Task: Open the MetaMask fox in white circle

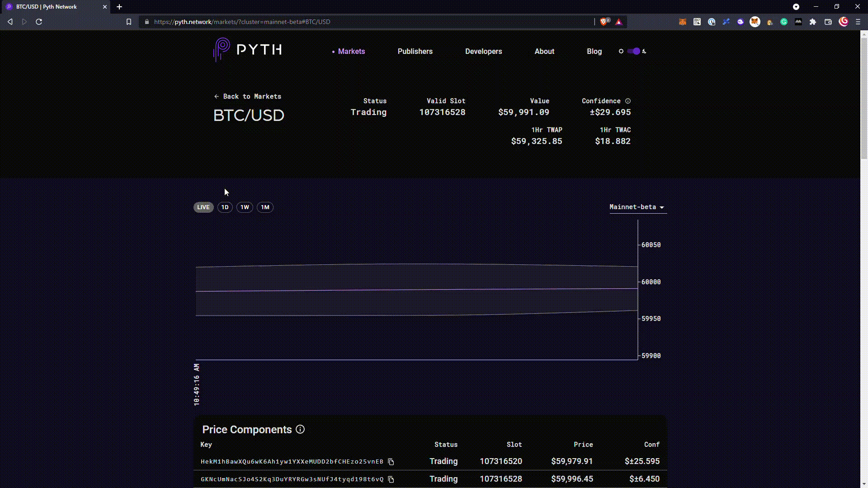Action: (x=755, y=22)
